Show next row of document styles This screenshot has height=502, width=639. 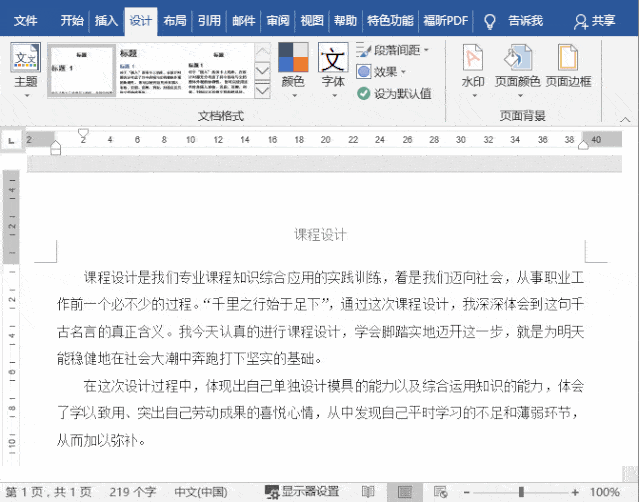click(x=262, y=70)
